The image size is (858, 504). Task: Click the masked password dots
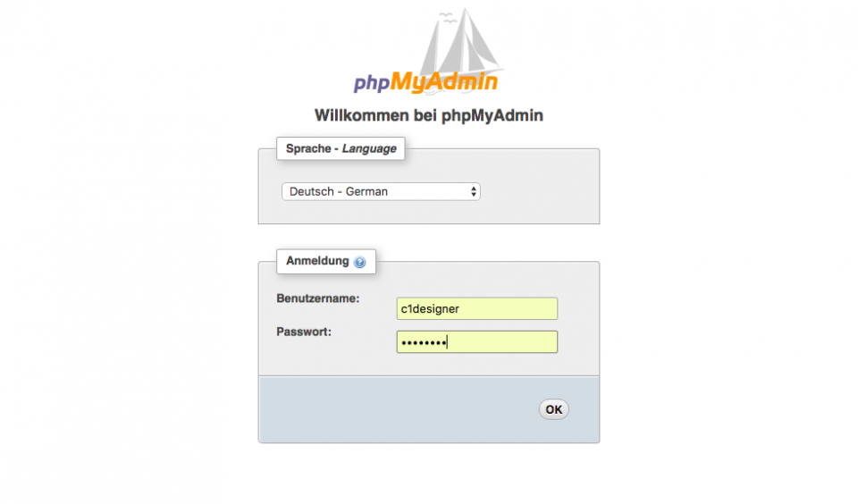point(424,343)
